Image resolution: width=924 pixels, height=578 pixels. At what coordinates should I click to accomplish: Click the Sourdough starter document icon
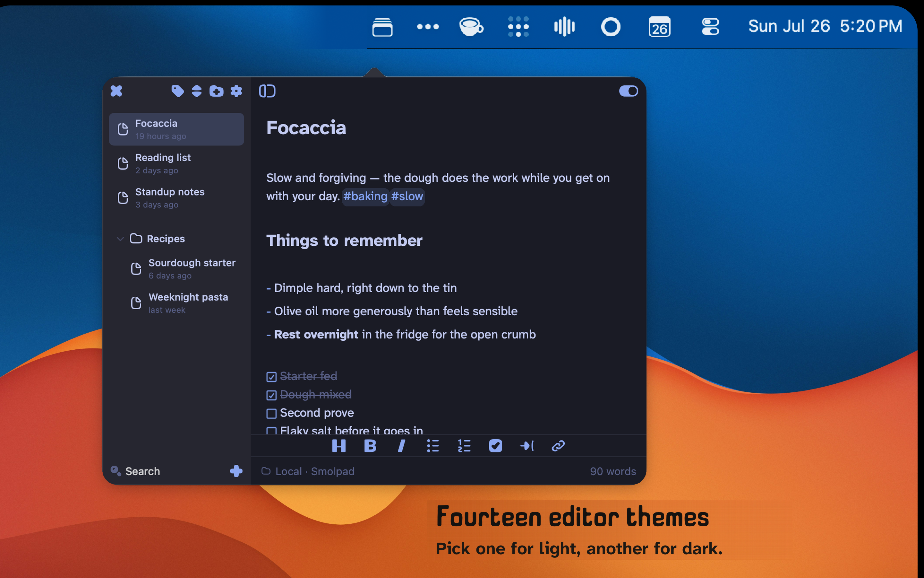pyautogui.click(x=136, y=269)
